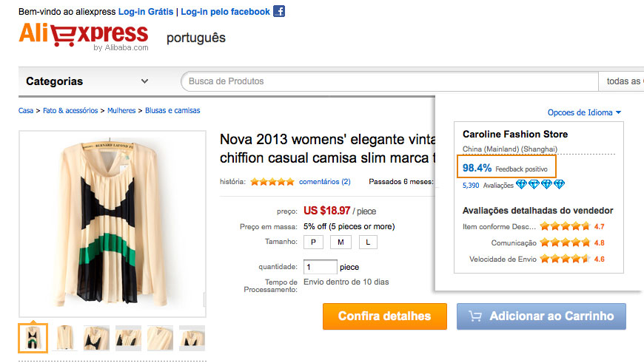The height and width of the screenshot is (363, 644).
Task: Select size P
Action: tap(312, 242)
